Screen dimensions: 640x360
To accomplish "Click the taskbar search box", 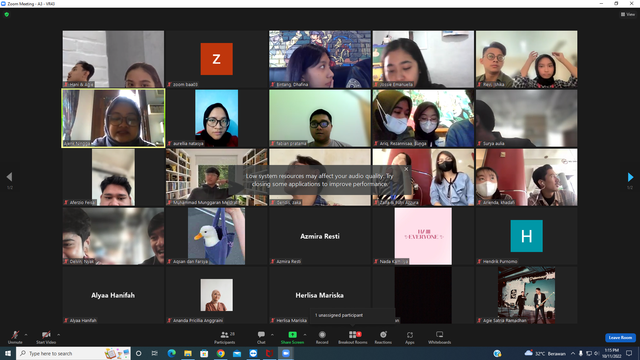I will [73, 353].
